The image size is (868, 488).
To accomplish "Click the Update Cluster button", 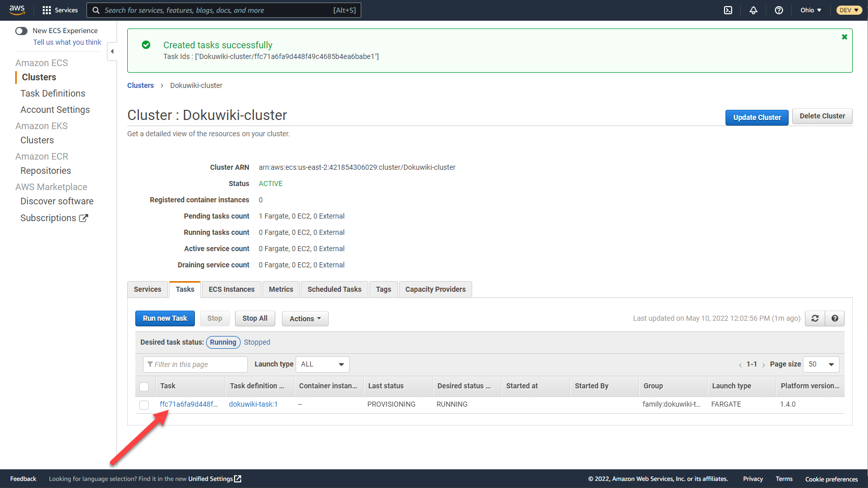I will (x=757, y=117).
